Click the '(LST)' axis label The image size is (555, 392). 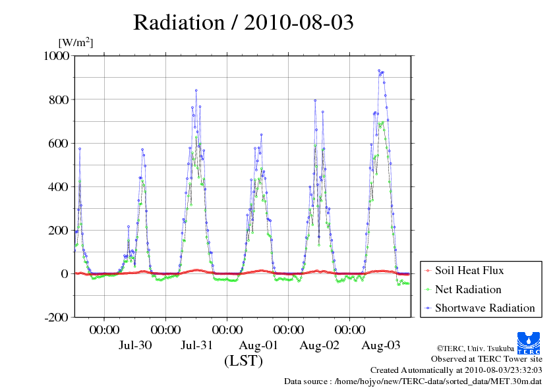[243, 361]
